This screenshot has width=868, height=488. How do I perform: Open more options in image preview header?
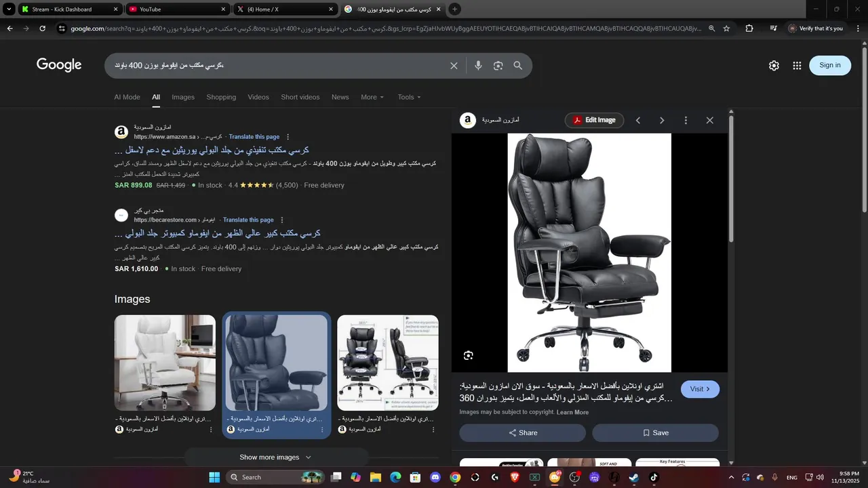tap(686, 121)
